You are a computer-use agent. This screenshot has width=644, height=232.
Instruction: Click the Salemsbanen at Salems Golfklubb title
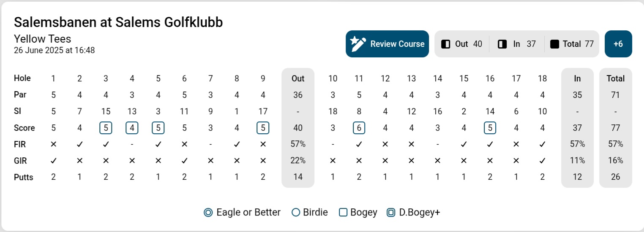click(x=118, y=22)
